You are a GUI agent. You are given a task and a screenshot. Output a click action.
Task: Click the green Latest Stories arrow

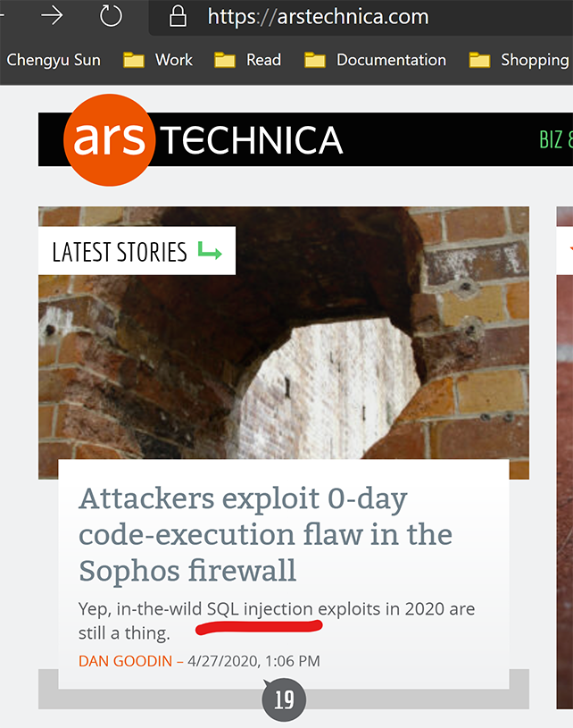(x=210, y=251)
